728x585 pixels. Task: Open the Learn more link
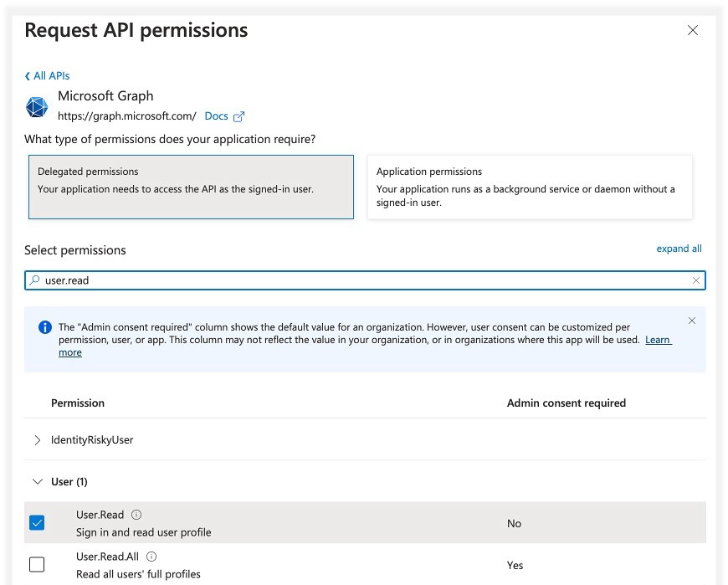point(658,340)
